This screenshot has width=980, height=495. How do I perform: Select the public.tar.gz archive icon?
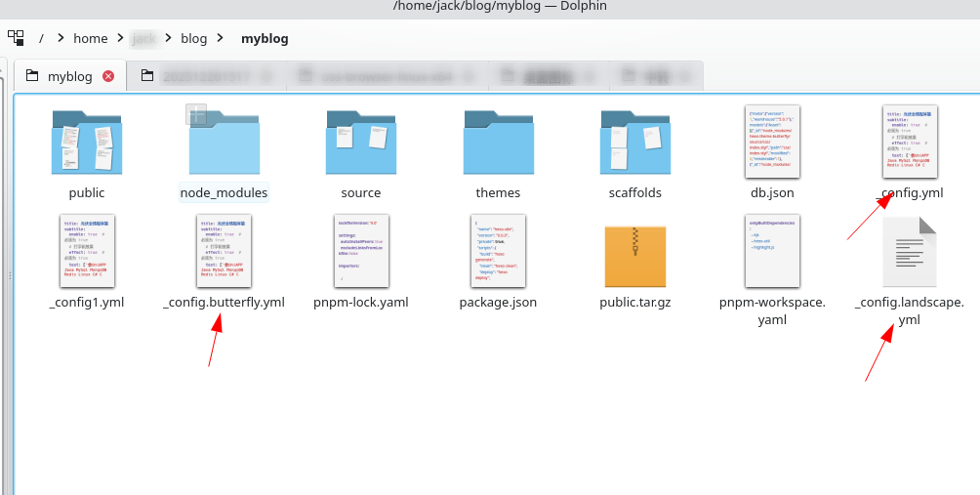pyautogui.click(x=634, y=252)
